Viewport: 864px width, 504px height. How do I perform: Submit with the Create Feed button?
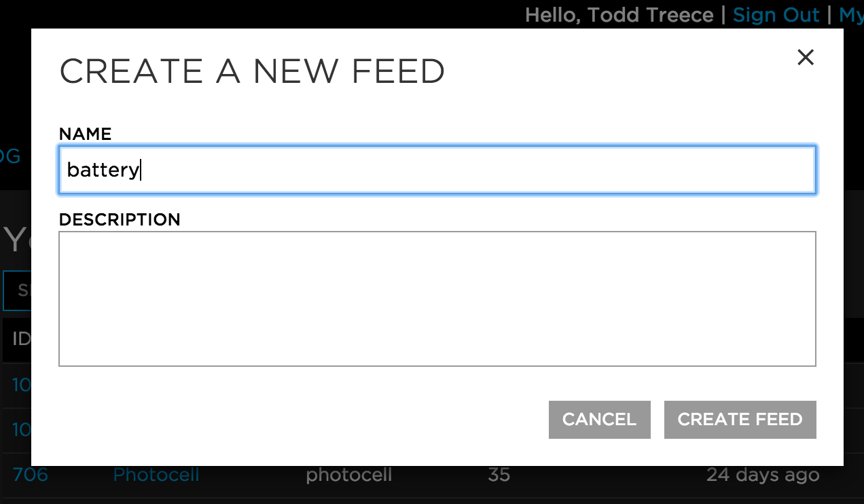(740, 420)
